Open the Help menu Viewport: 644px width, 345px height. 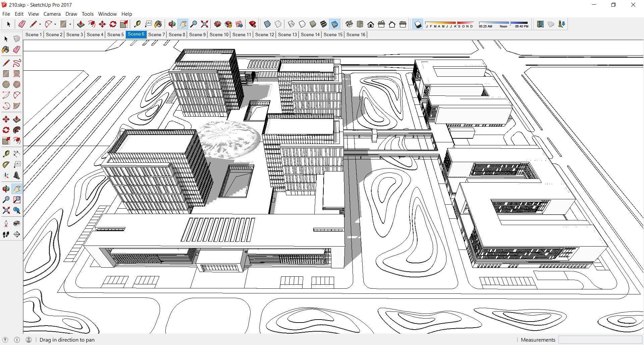(126, 14)
